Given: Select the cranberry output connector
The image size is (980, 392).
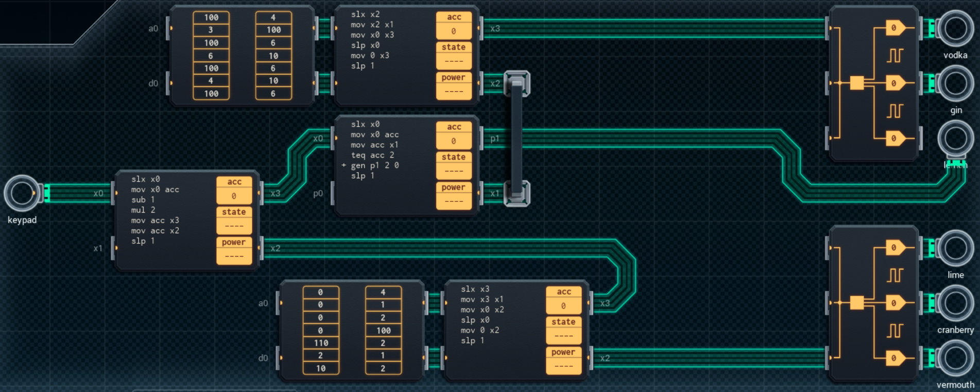Looking at the screenshot, I should click(x=955, y=303).
